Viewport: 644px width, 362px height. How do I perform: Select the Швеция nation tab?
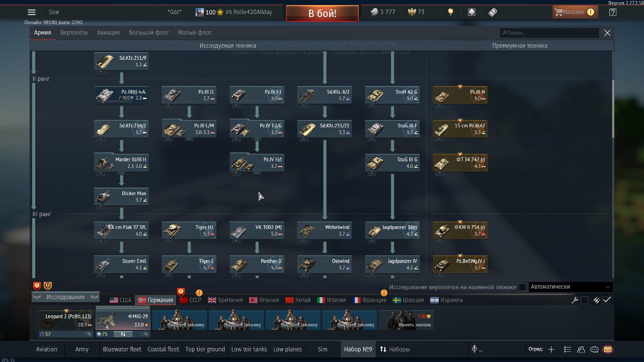pyautogui.click(x=408, y=300)
